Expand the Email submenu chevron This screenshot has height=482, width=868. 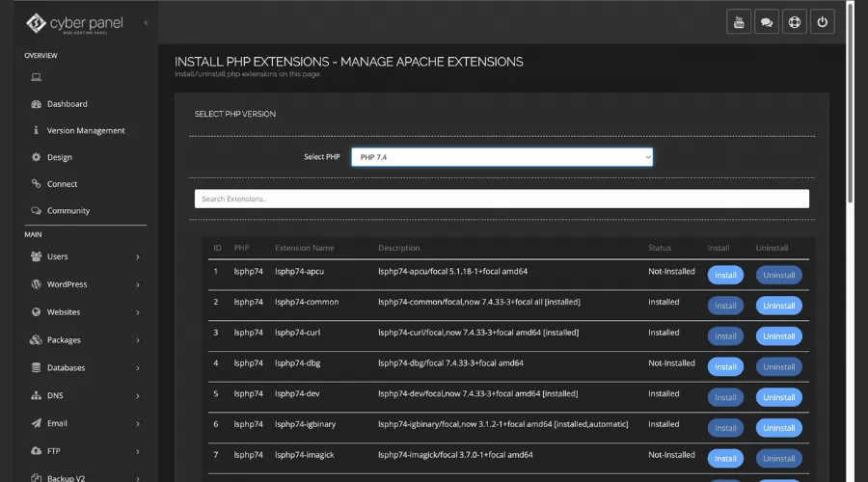click(138, 424)
